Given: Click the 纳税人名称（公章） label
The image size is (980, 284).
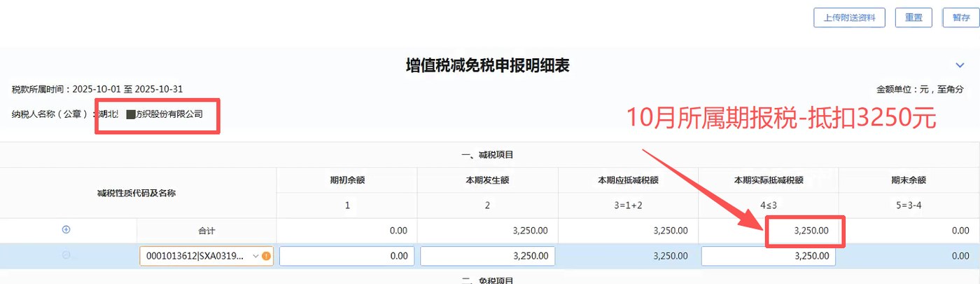Looking at the screenshot, I should [55, 114].
